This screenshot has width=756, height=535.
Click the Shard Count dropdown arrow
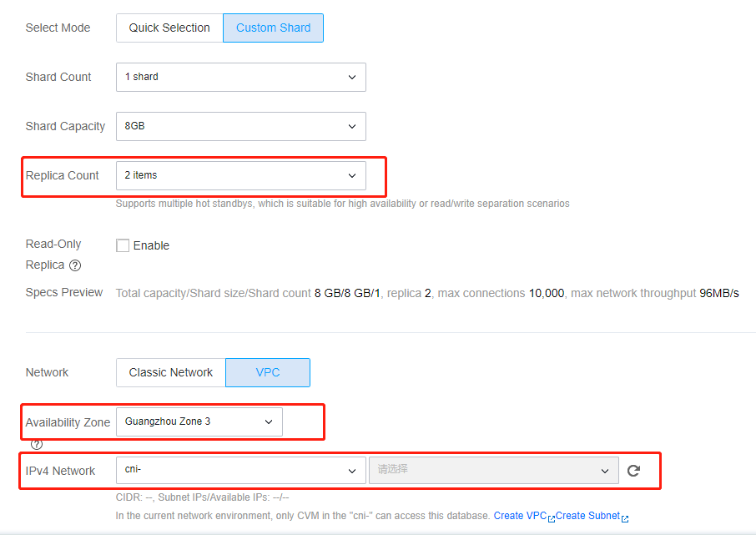pyautogui.click(x=352, y=77)
